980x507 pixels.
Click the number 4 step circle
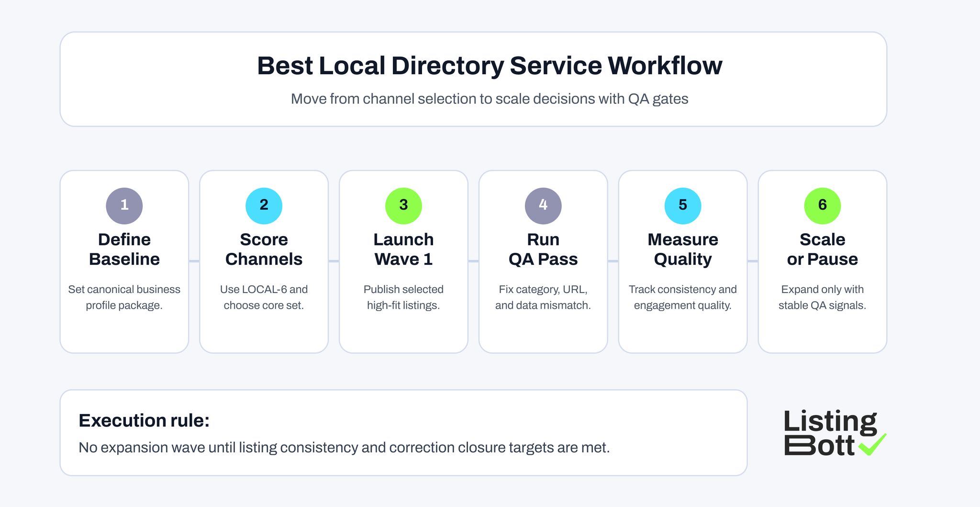543,205
